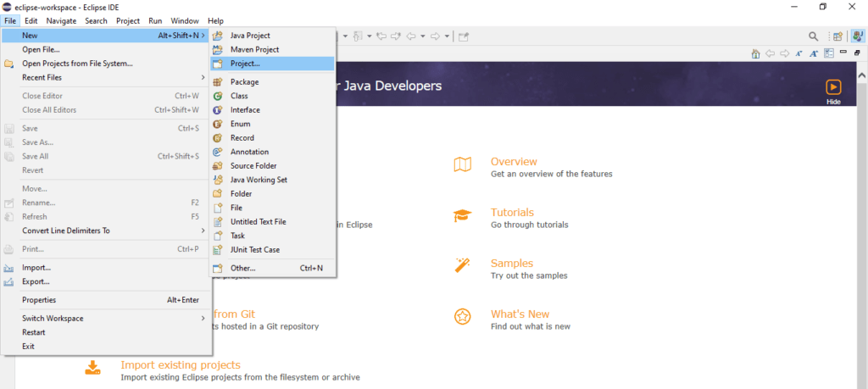Click the Other... wizard icon
This screenshot has width=868, height=389.
tap(218, 269)
